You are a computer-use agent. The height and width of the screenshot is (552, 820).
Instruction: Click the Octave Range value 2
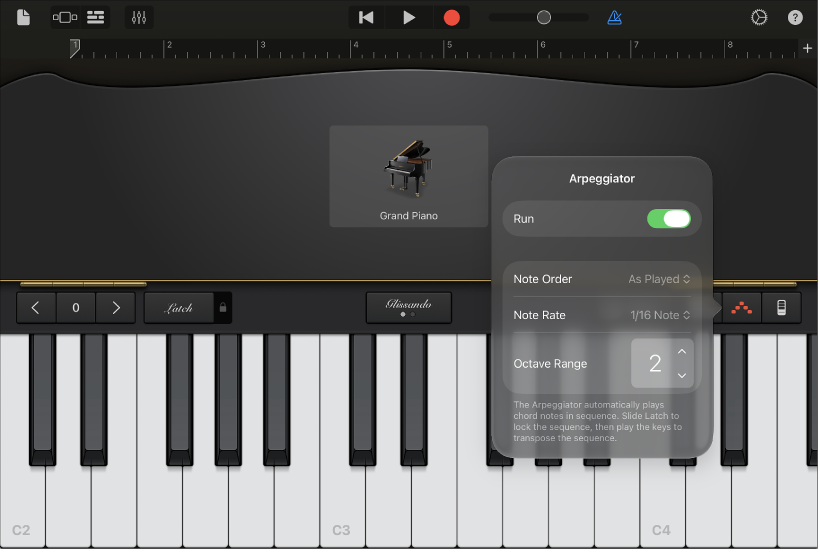pos(655,364)
